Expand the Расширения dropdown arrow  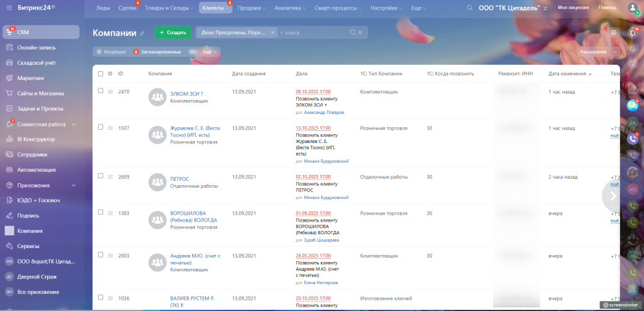[614, 52]
